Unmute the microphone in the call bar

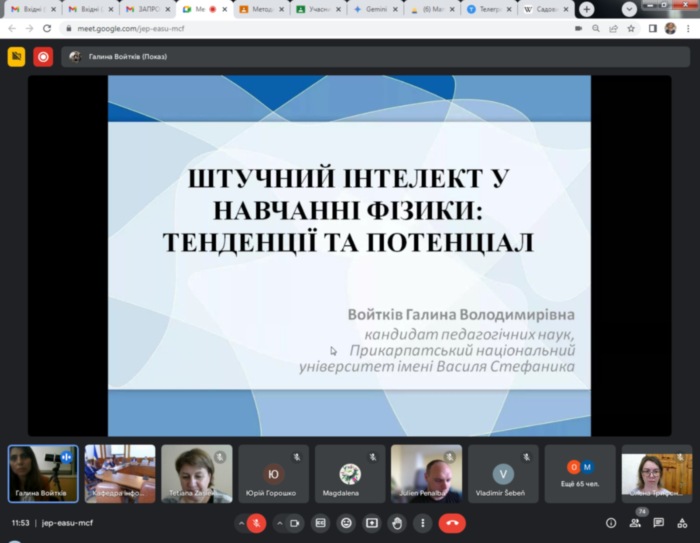coord(256,523)
